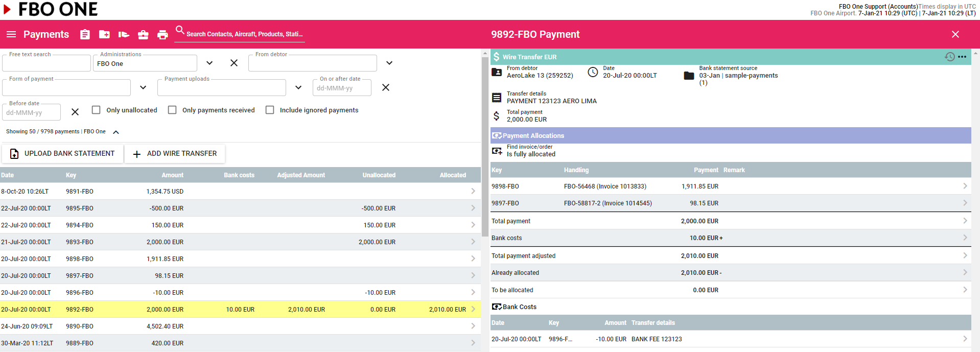
Task: Click the FBO ONE logo
Action: pos(51,9)
